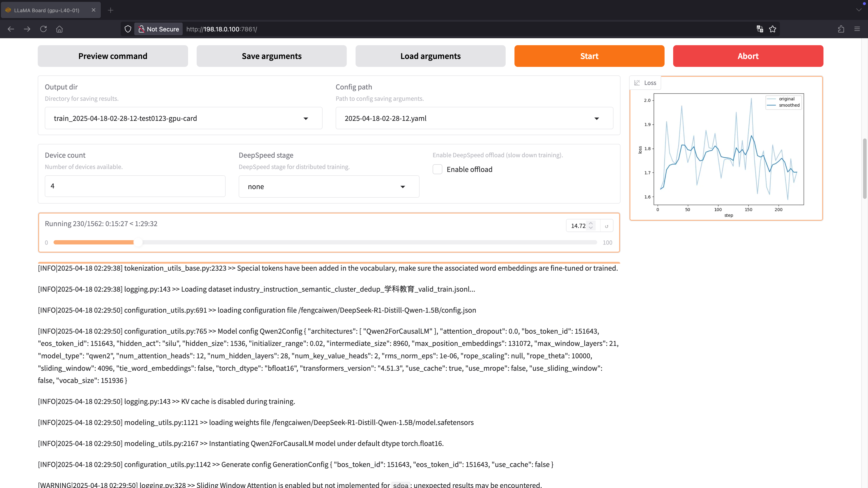The width and height of the screenshot is (868, 488).
Task: Click the 'Enable offload' label text
Action: point(469,169)
